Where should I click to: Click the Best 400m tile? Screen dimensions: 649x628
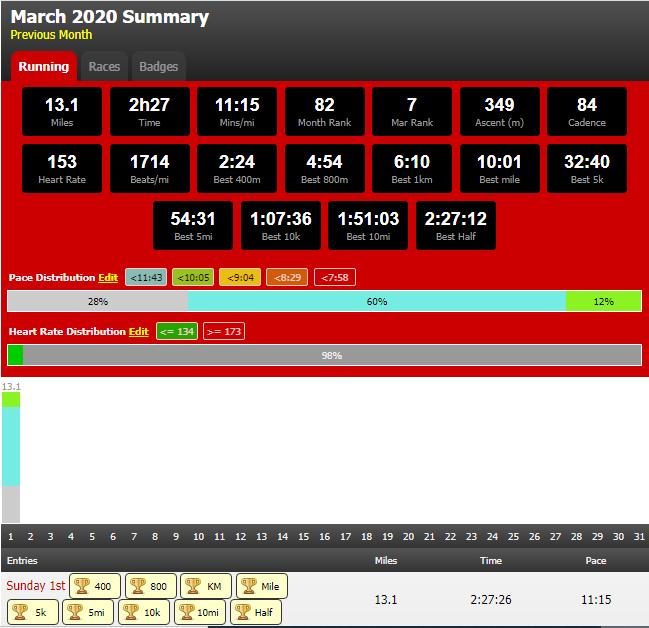point(237,168)
